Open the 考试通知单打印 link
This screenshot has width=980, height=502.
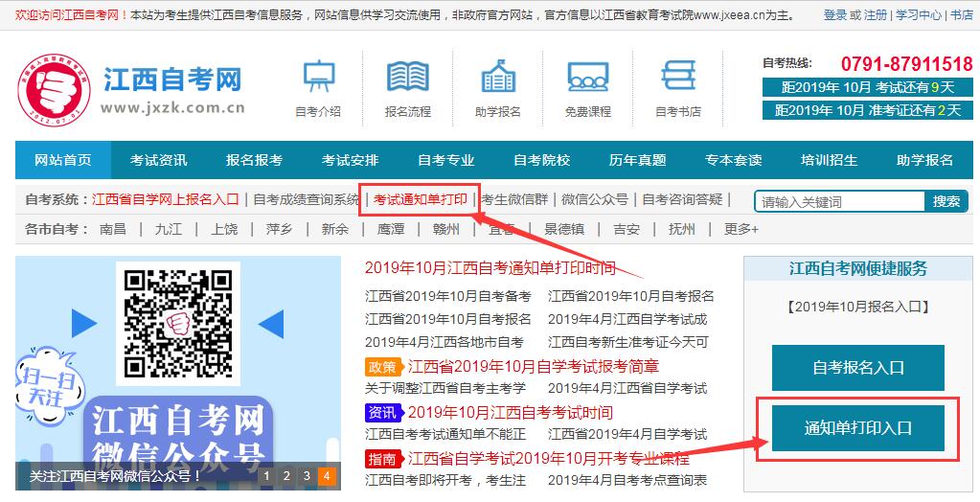(x=421, y=199)
